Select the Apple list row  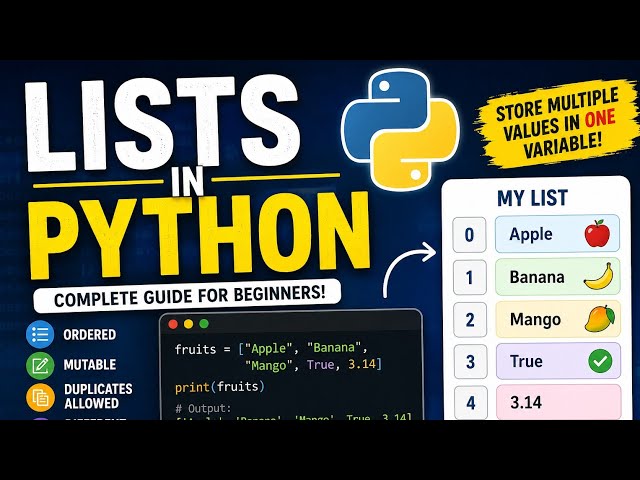[557, 233]
